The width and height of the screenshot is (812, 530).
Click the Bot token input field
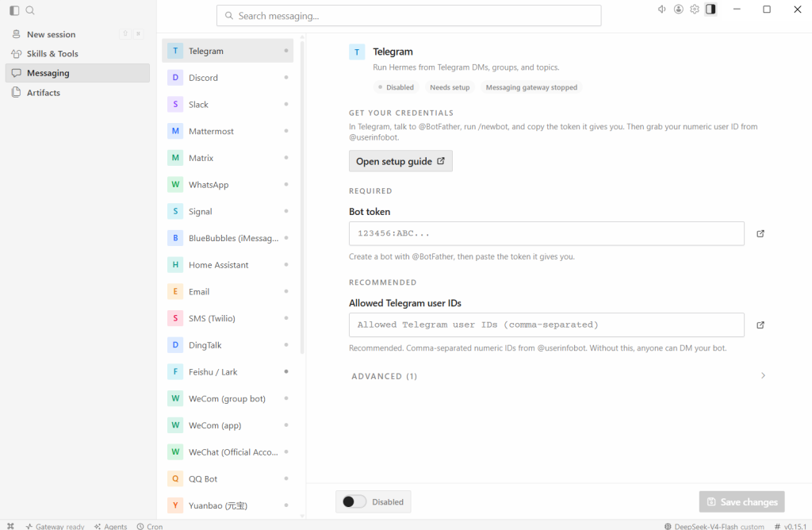click(546, 233)
